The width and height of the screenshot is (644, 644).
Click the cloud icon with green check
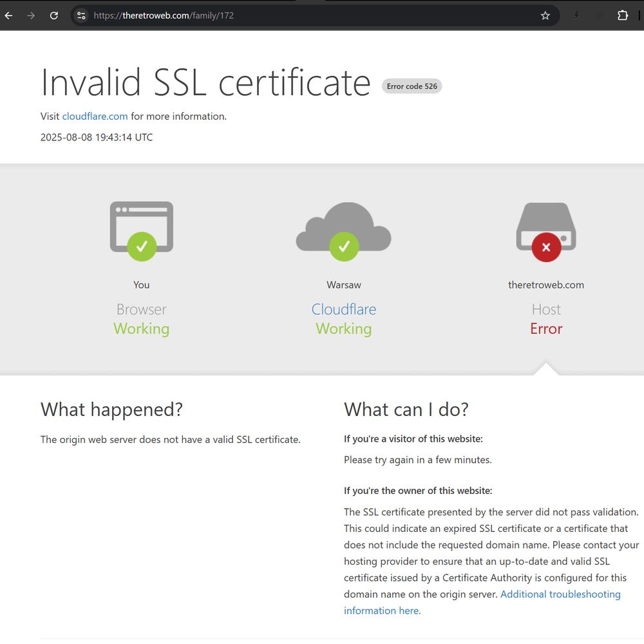pos(344,231)
